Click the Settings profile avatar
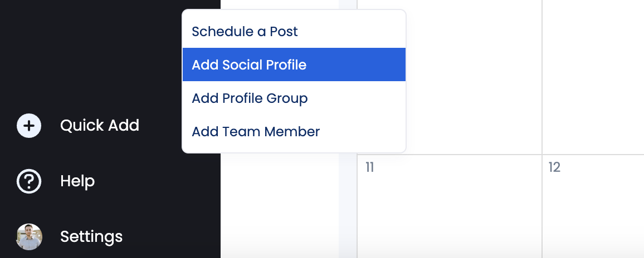The height and width of the screenshot is (258, 644). click(29, 237)
